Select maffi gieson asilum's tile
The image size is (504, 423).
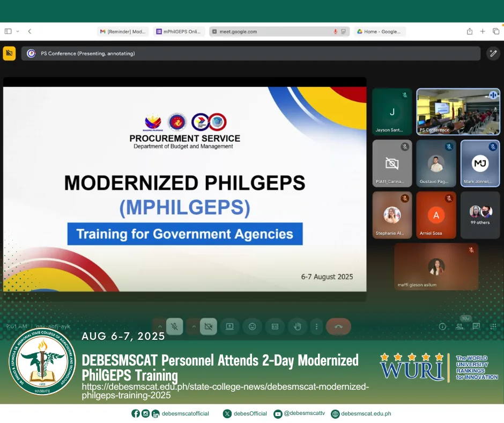436,267
